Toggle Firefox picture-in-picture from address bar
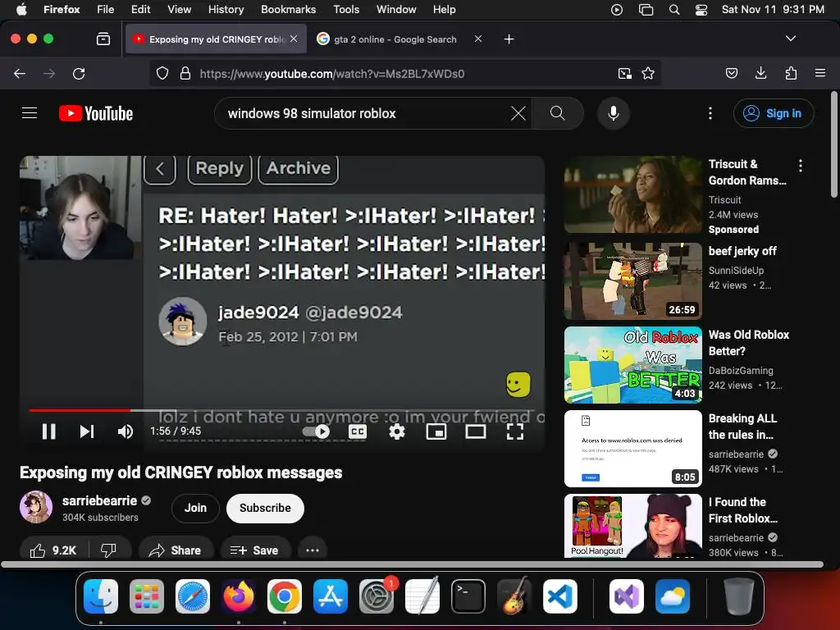Screen dimensions: 840x630 coord(624,73)
